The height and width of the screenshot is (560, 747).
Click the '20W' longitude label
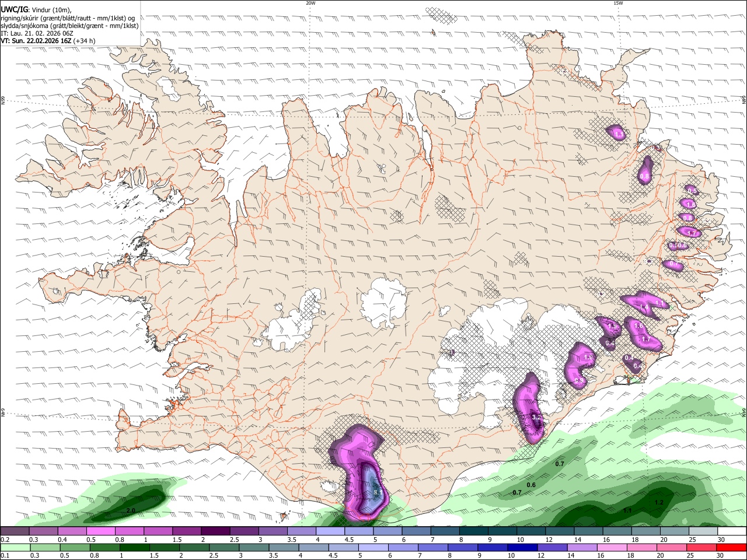pyautogui.click(x=310, y=3)
